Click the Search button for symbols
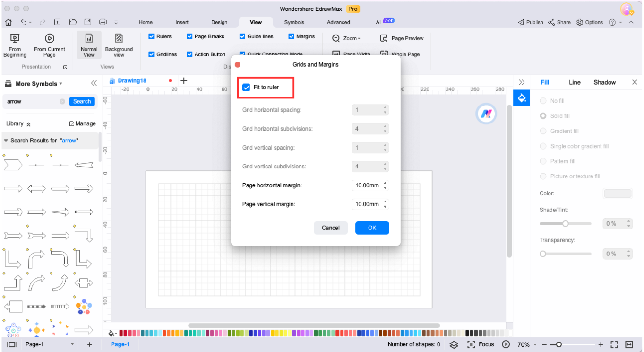 pos(82,101)
